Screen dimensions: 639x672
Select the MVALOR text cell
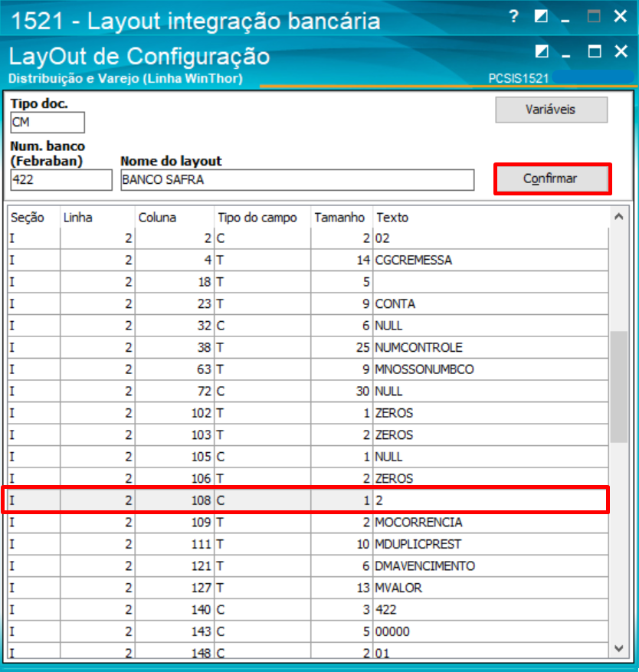(x=490, y=588)
